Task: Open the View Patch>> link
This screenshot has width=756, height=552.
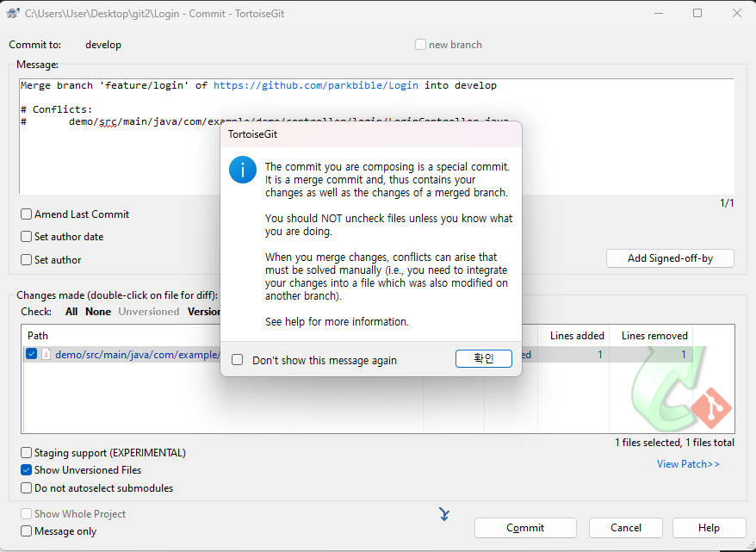Action: 688,464
